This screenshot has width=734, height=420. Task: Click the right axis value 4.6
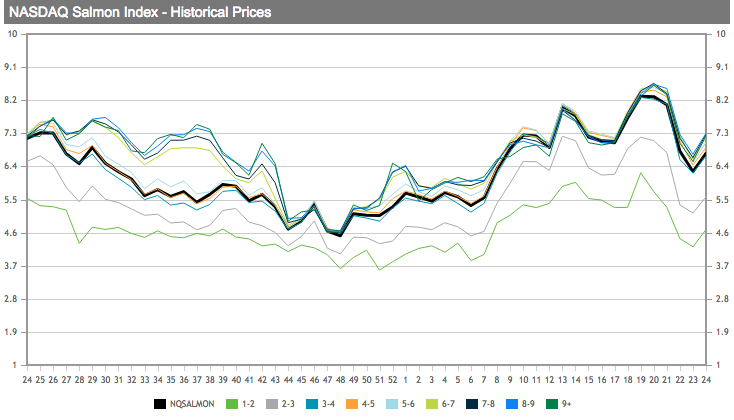722,233
